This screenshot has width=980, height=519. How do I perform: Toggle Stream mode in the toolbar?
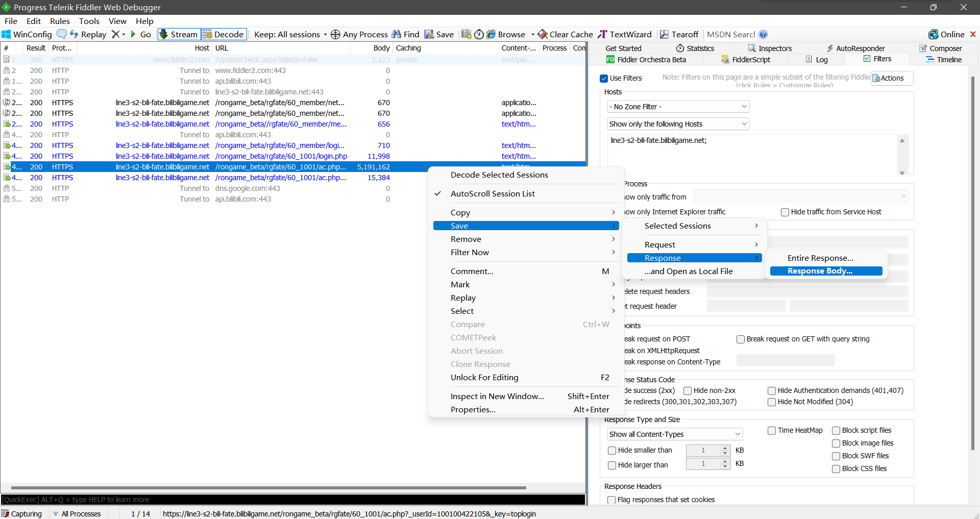pos(179,34)
